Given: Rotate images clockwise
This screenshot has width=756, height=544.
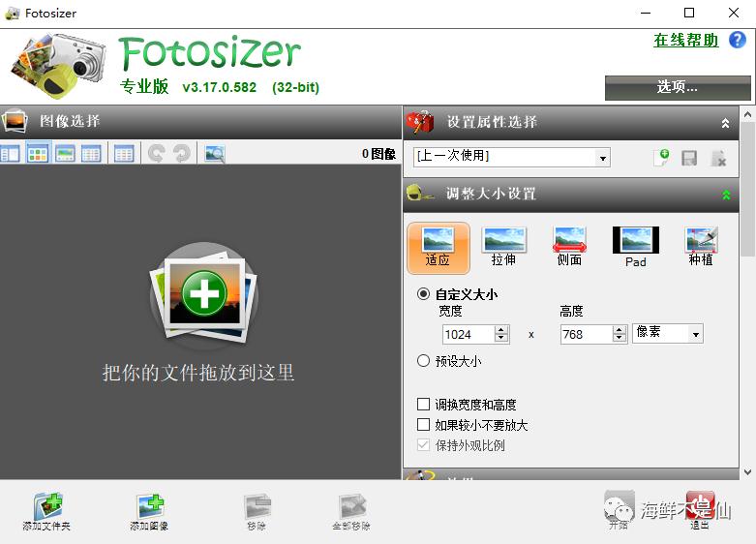Looking at the screenshot, I should [182, 154].
